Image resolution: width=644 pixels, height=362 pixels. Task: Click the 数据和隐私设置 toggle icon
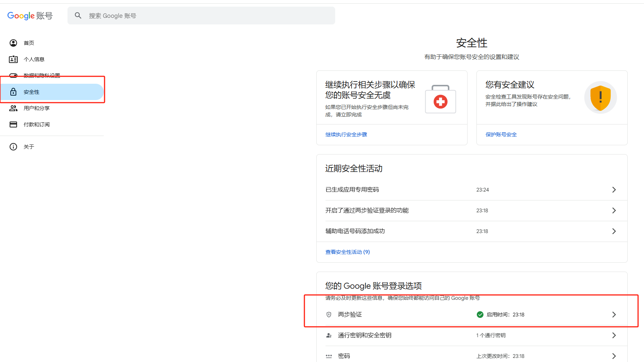(x=13, y=76)
